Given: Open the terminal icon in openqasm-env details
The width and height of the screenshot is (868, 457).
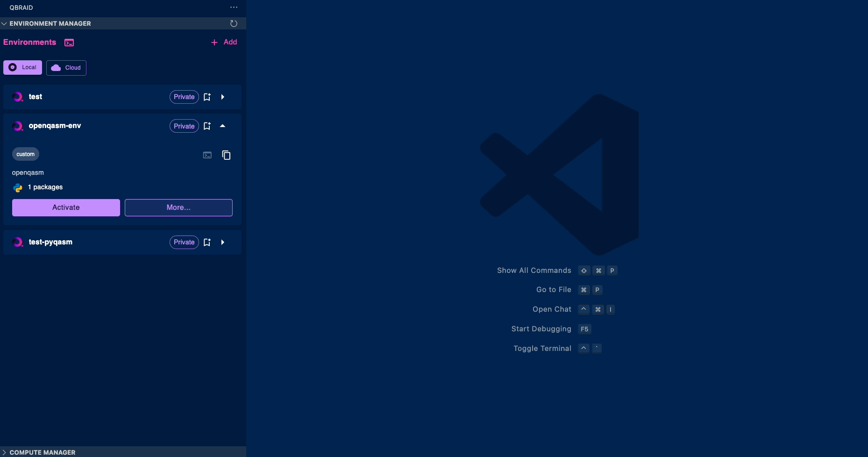Looking at the screenshot, I should pyautogui.click(x=207, y=155).
